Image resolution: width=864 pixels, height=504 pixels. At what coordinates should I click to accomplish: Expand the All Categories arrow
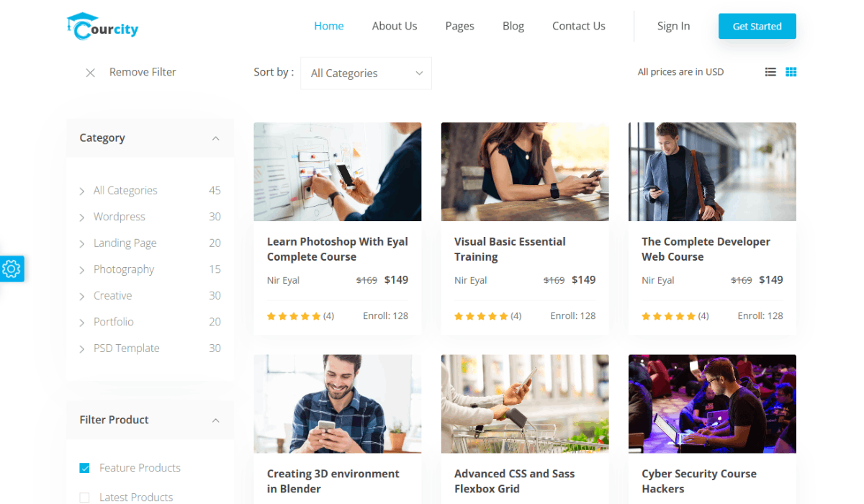pyautogui.click(x=82, y=192)
